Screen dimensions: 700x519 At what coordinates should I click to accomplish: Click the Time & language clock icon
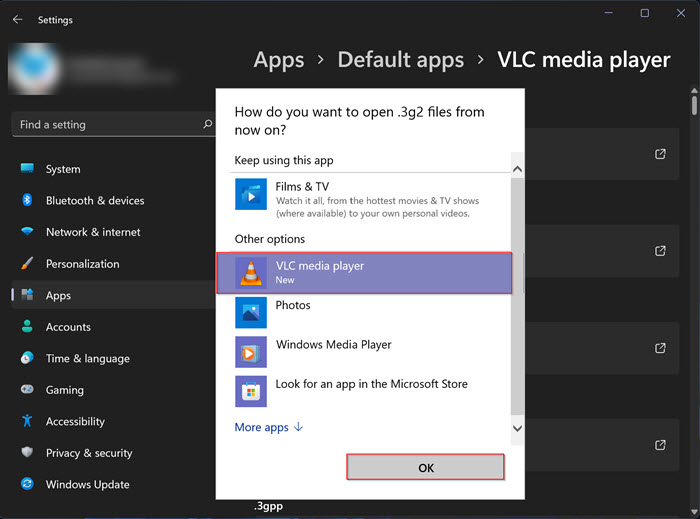[27, 358]
